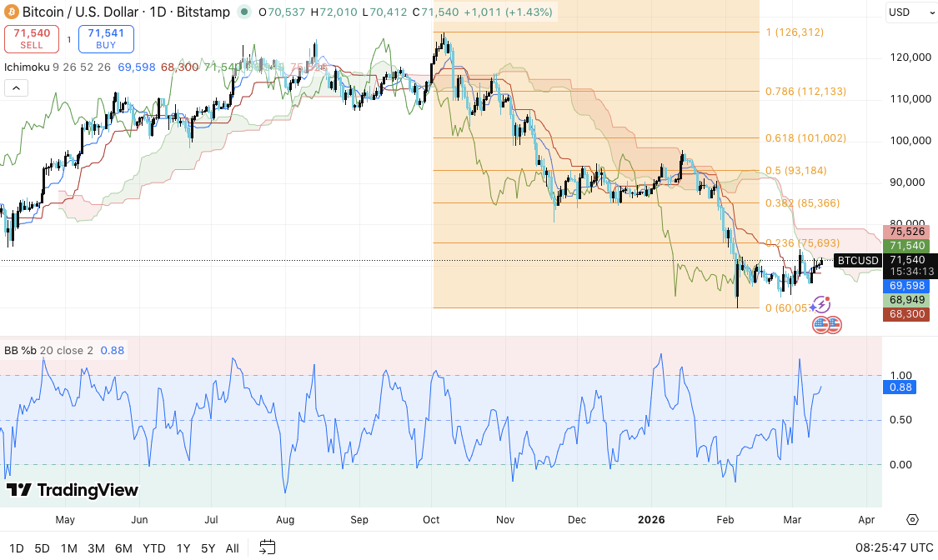
Task: Click the blue data-feed dot before the OHLC values
Action: (x=246, y=12)
